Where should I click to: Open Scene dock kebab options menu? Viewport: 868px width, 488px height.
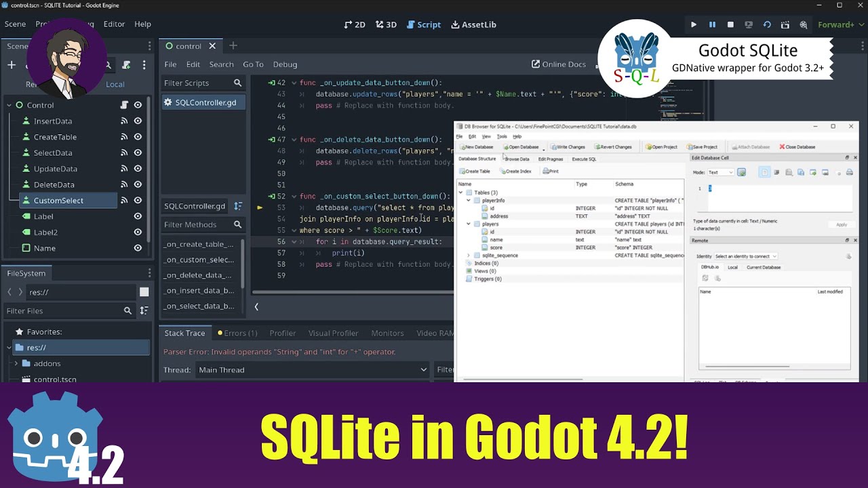point(144,65)
